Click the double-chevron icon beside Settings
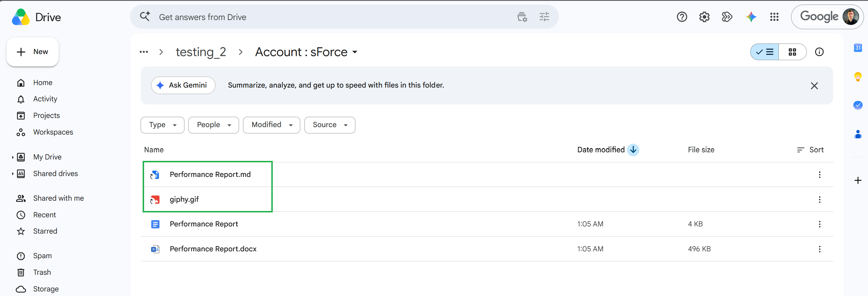 tap(727, 17)
